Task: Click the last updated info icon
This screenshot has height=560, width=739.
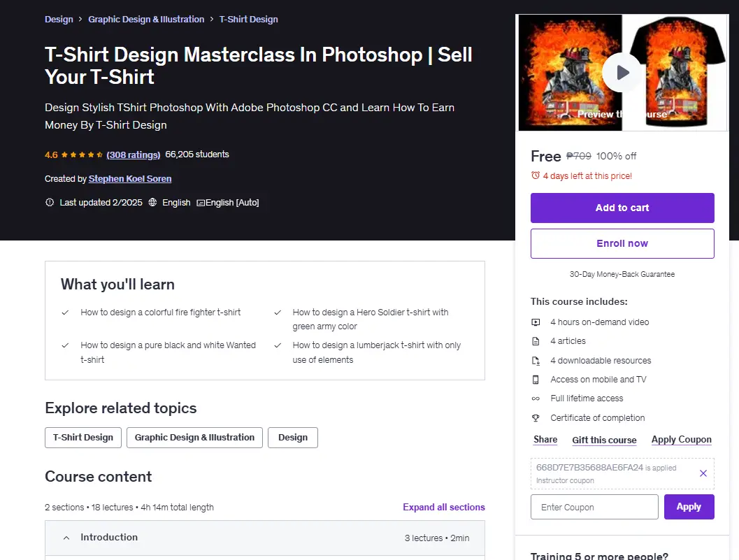Action: [50, 202]
